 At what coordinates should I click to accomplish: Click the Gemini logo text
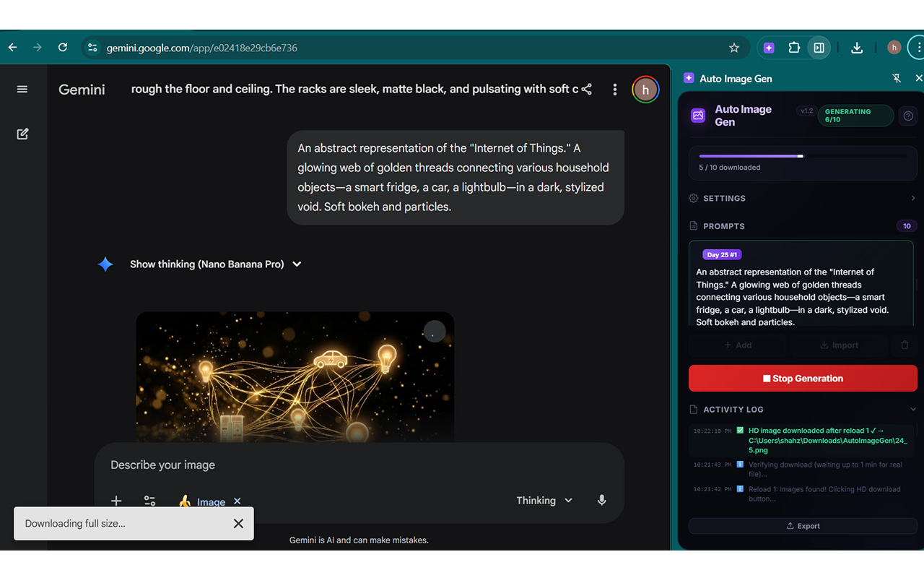tap(82, 90)
